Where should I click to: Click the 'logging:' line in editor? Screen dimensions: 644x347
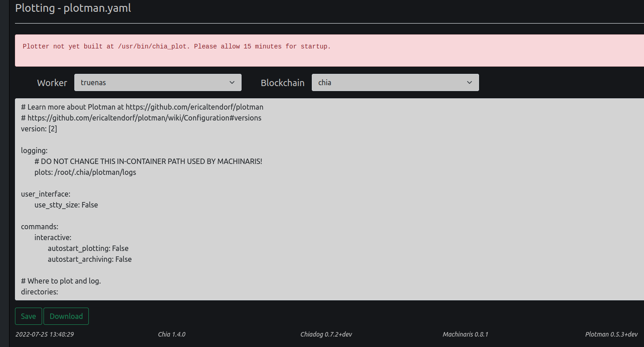pos(34,150)
